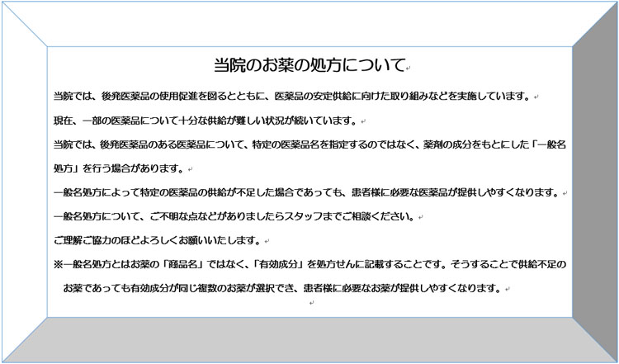This screenshot has width=619, height=364.
Task: Click the line starting 一般名処方について、ご不明な点
Action: [235, 217]
